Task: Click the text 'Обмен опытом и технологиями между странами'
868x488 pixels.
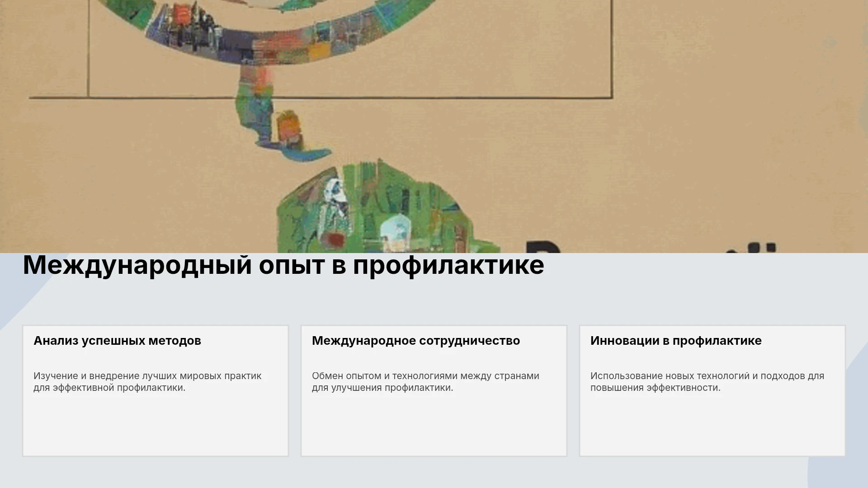Action: [425, 376]
